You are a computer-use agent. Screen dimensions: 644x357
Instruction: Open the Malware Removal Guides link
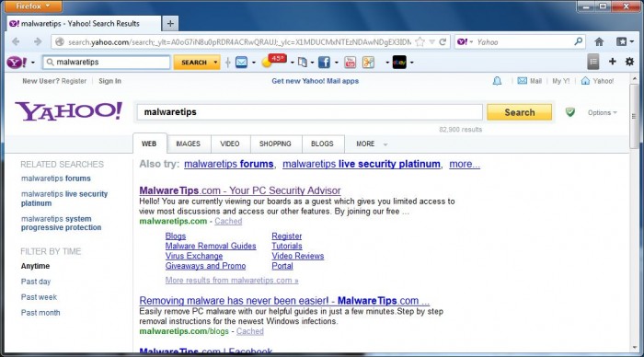click(211, 246)
